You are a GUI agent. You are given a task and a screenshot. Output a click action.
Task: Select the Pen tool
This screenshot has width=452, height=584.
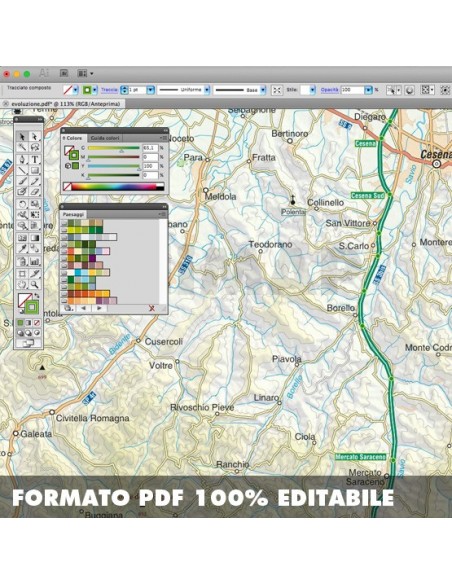tap(22, 159)
